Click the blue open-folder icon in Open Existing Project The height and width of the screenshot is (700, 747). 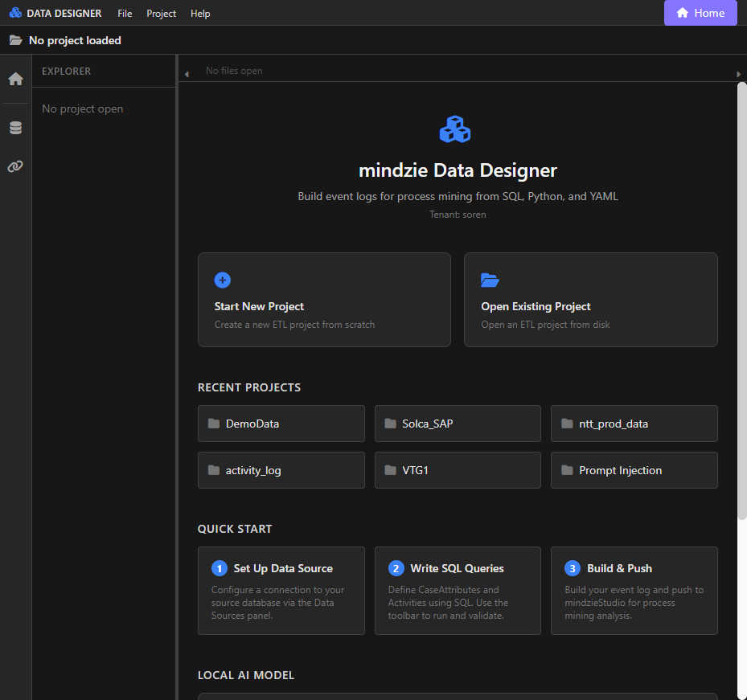coord(490,280)
